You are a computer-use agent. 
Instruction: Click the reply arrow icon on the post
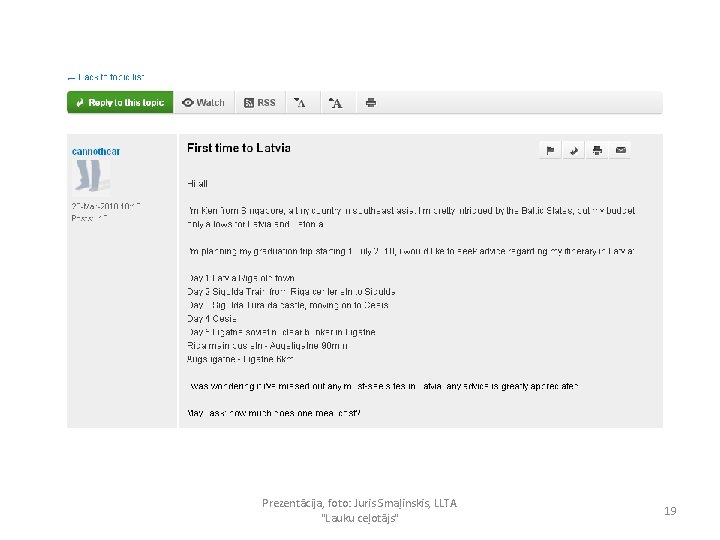coord(574,150)
